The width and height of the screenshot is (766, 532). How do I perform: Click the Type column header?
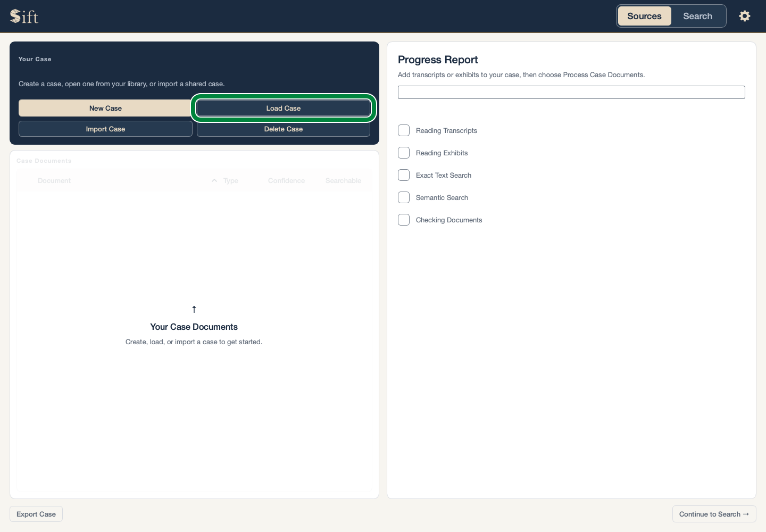(231, 181)
